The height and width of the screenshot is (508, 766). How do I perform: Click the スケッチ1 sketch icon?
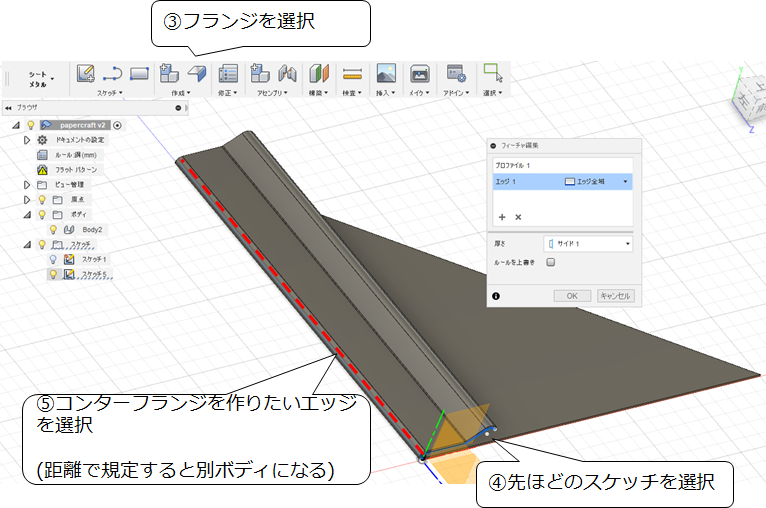click(x=69, y=259)
